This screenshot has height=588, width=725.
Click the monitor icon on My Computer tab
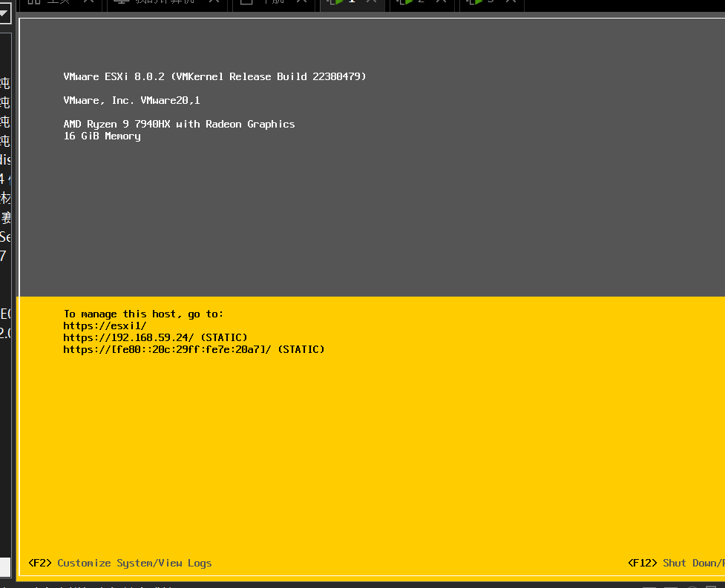click(120, 2)
